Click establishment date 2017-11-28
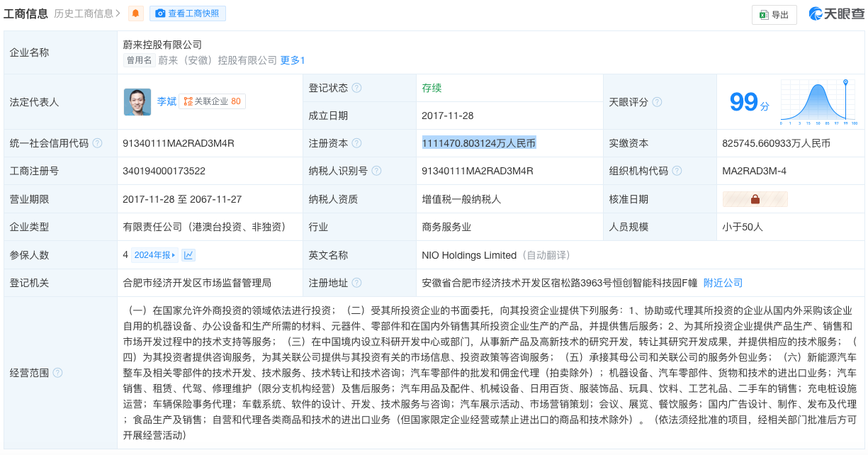The width and height of the screenshot is (868, 455). click(447, 116)
